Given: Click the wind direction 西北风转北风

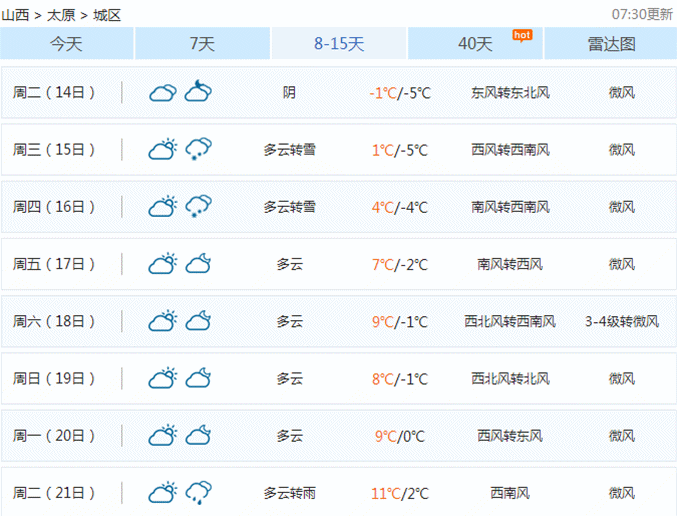Looking at the screenshot, I should (x=510, y=379).
